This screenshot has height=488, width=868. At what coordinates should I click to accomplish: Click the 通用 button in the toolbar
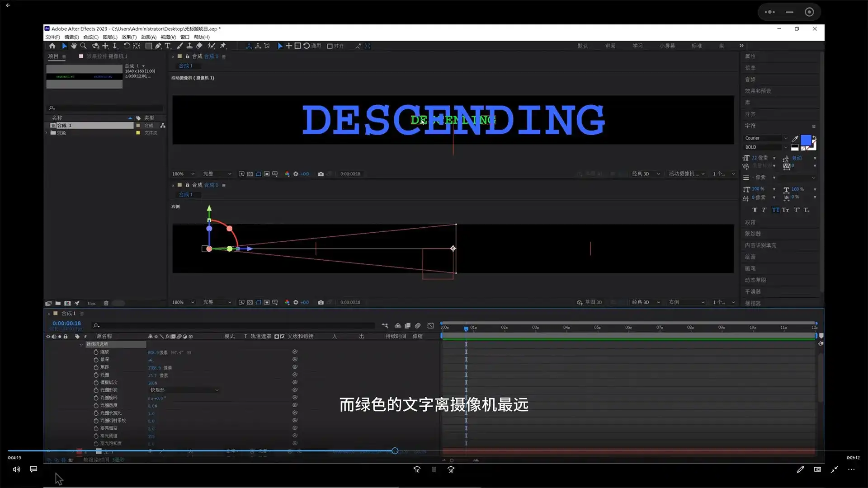(x=315, y=46)
